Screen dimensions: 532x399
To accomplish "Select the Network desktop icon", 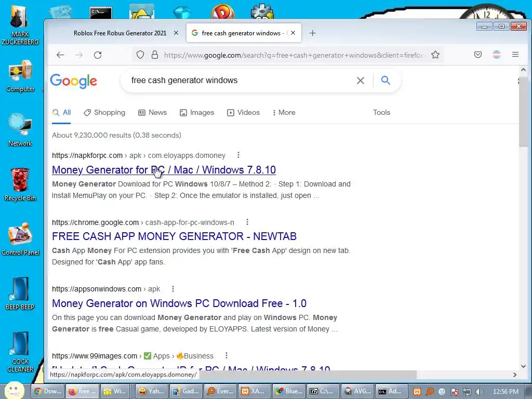I will click(20, 130).
